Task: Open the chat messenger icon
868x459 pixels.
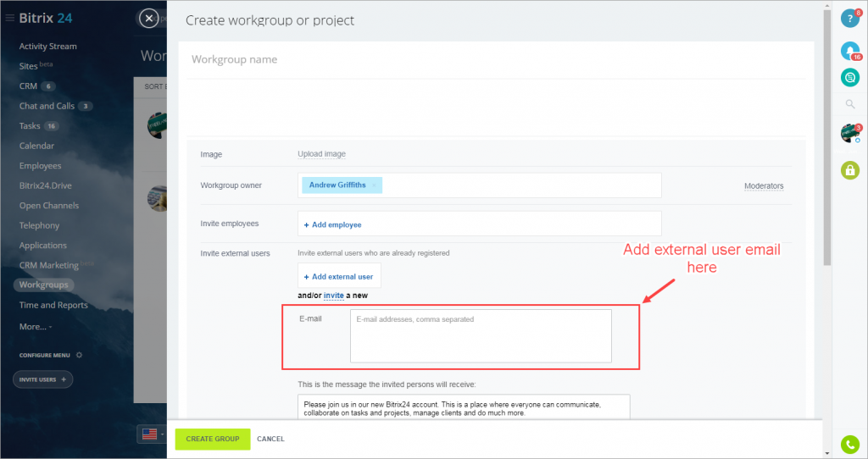Action: coord(849,77)
